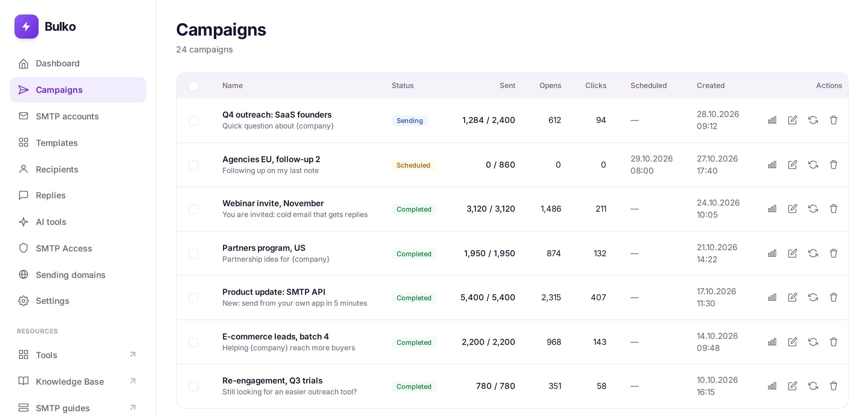Delete the E-commerce leads, batch 4 campaign

pos(834,342)
